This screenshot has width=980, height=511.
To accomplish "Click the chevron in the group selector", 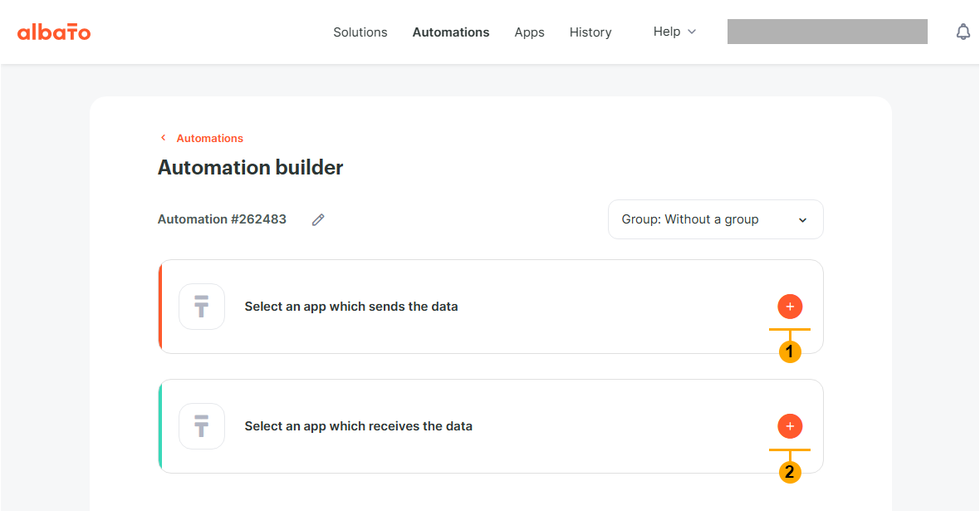I will 802,220.
